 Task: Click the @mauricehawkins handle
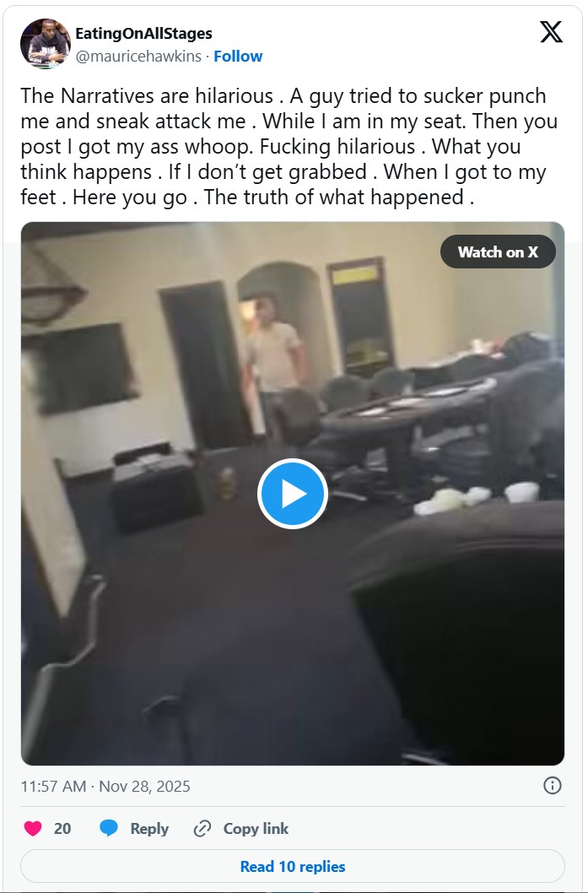[138, 57]
